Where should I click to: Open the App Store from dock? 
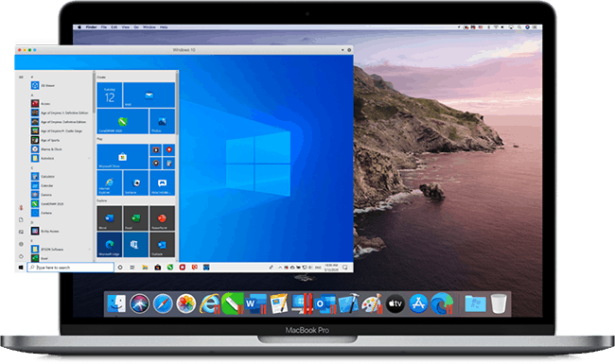point(418,303)
